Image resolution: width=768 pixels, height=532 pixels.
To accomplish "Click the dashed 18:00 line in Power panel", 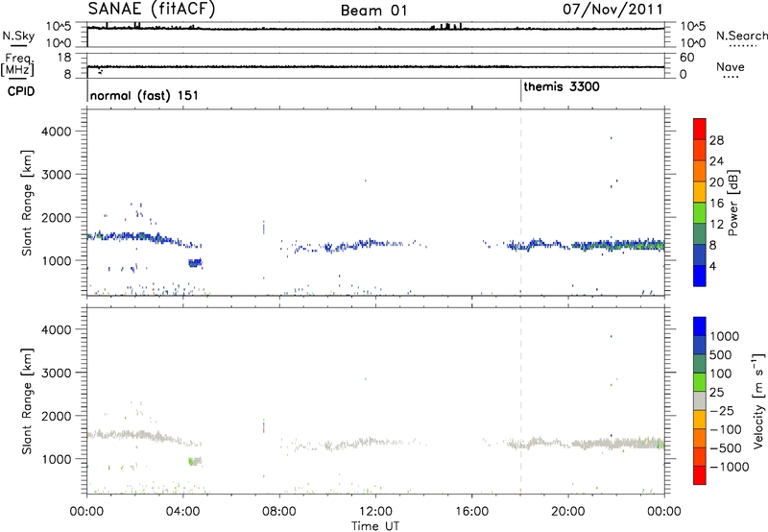I will [x=520, y=203].
